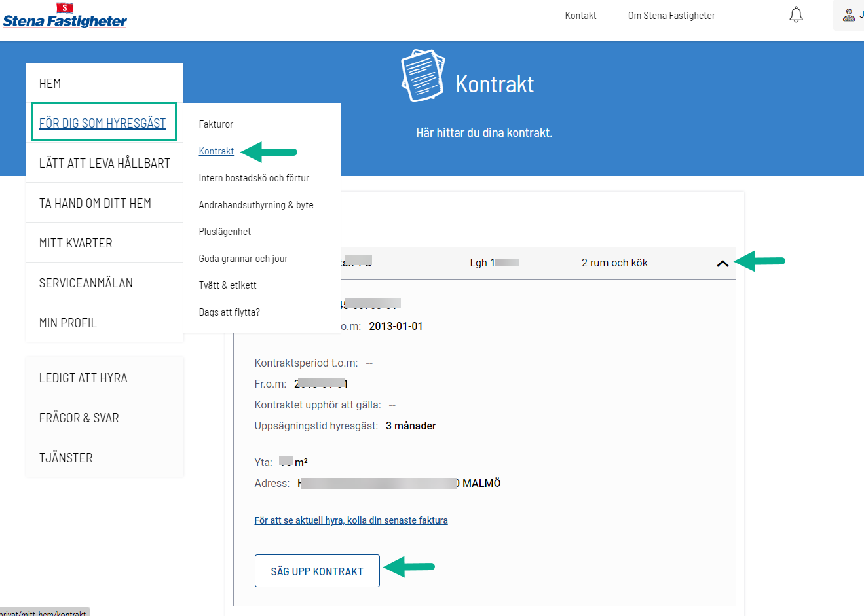Open the notifications bell
Viewport: 864px width, 616px height.
[x=796, y=15]
